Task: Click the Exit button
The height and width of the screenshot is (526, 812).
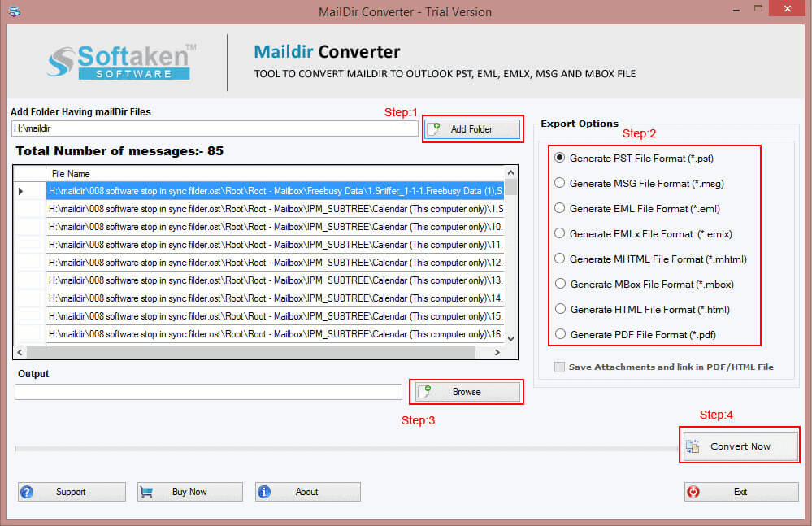Action: [741, 492]
